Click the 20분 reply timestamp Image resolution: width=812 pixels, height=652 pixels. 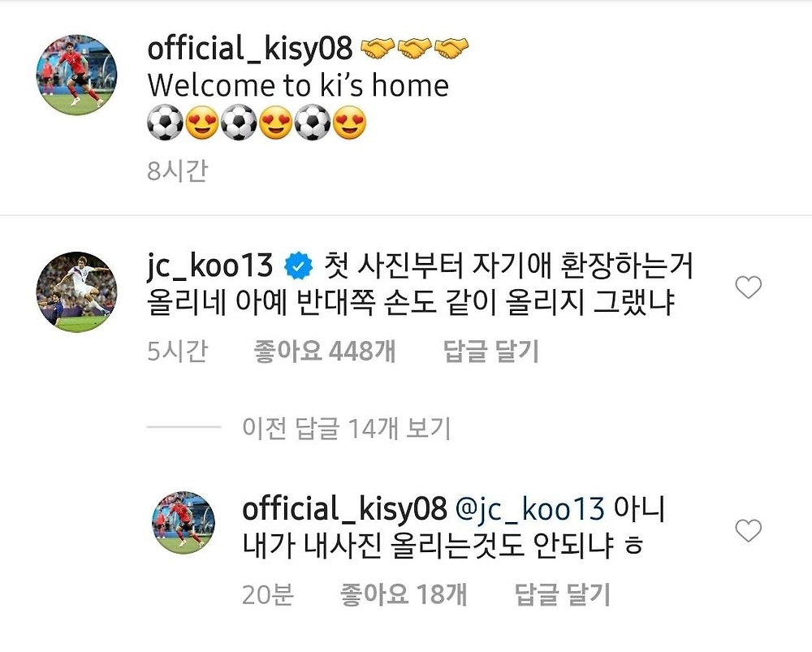(x=268, y=594)
